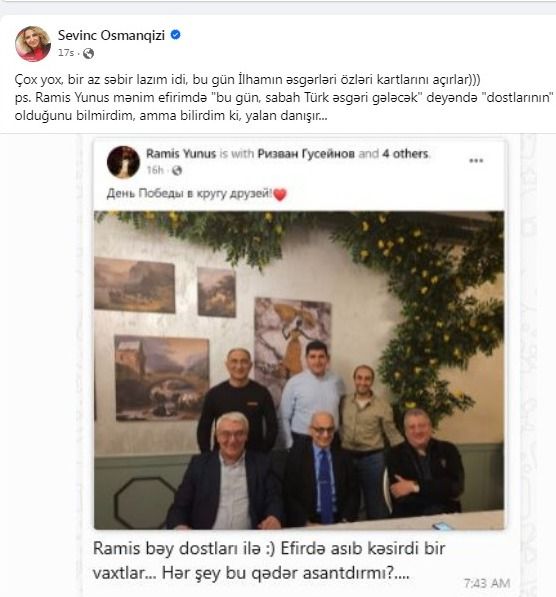Viewport: 556px width, 597px height.
Task: Open the Sevinc Osmanqizi name link
Action: (111, 35)
